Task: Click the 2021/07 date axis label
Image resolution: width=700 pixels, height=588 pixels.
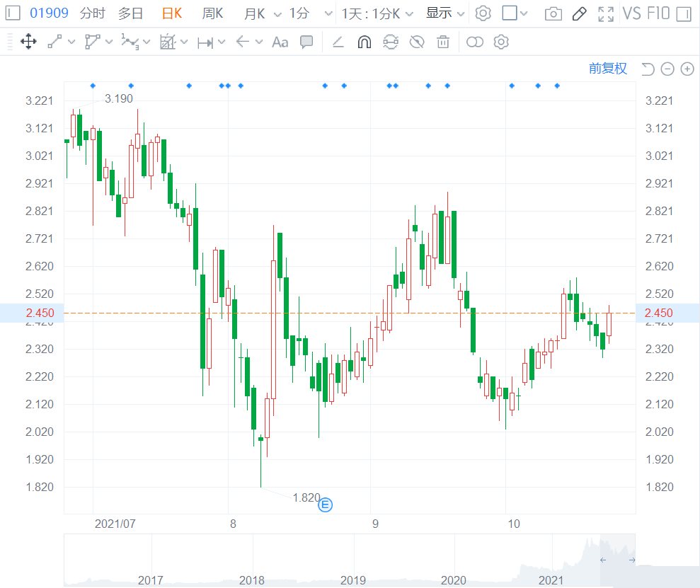Action: (115, 524)
